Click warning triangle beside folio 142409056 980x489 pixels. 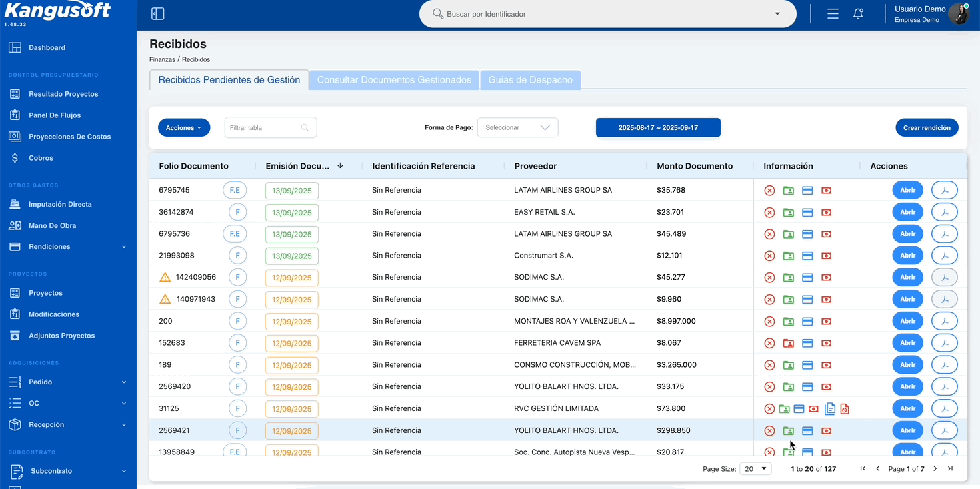coord(165,277)
